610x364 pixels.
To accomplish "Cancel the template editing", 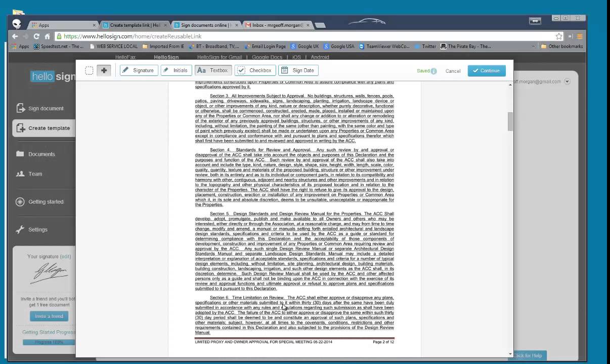I will tap(453, 71).
